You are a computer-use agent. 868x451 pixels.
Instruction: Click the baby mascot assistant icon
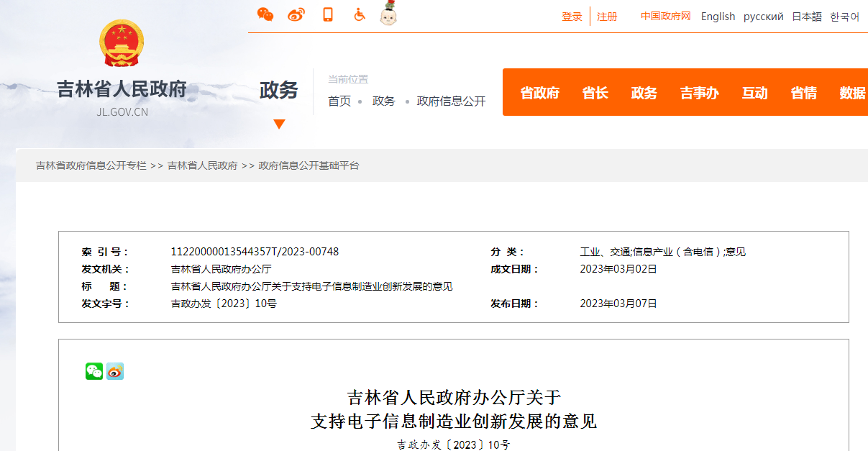(x=389, y=14)
